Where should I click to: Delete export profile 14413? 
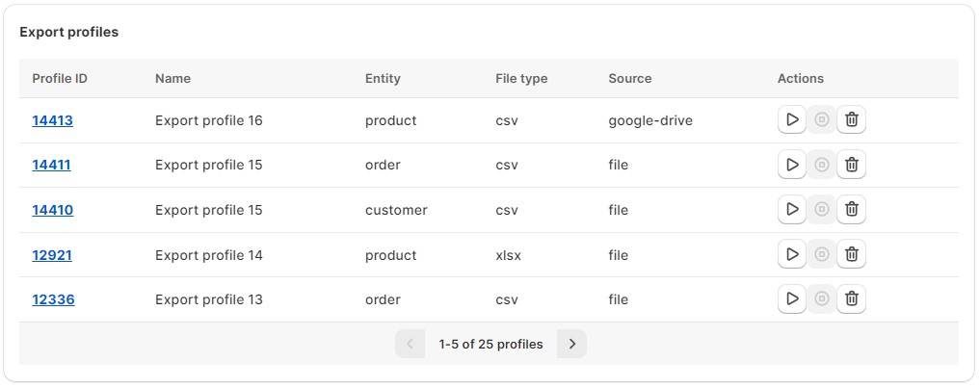pos(851,119)
